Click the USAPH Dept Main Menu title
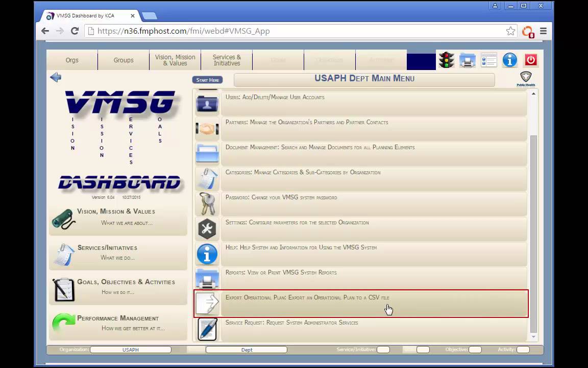The width and height of the screenshot is (588, 368). pos(364,79)
